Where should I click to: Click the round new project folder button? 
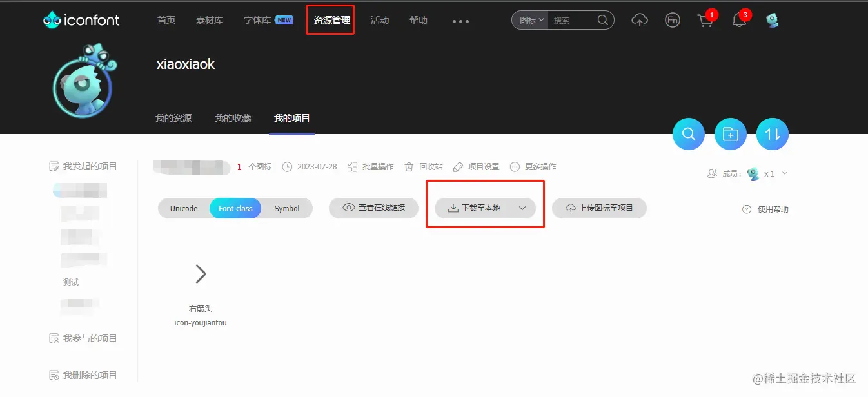(731, 134)
